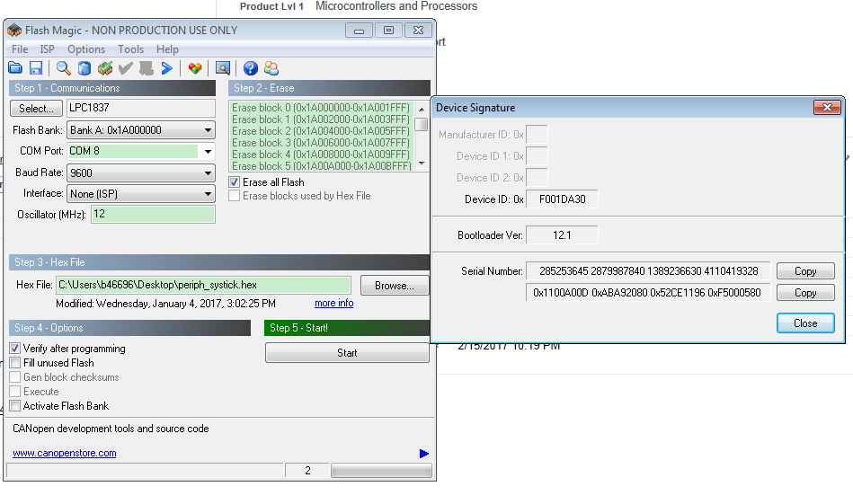Open the Tools menu
Image resolution: width=853 pixels, height=504 pixels.
point(131,49)
